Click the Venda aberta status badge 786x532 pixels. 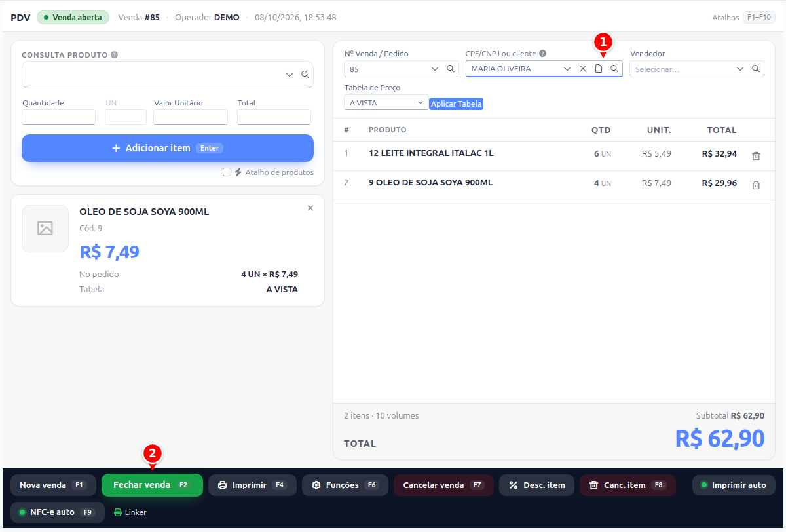(x=73, y=17)
